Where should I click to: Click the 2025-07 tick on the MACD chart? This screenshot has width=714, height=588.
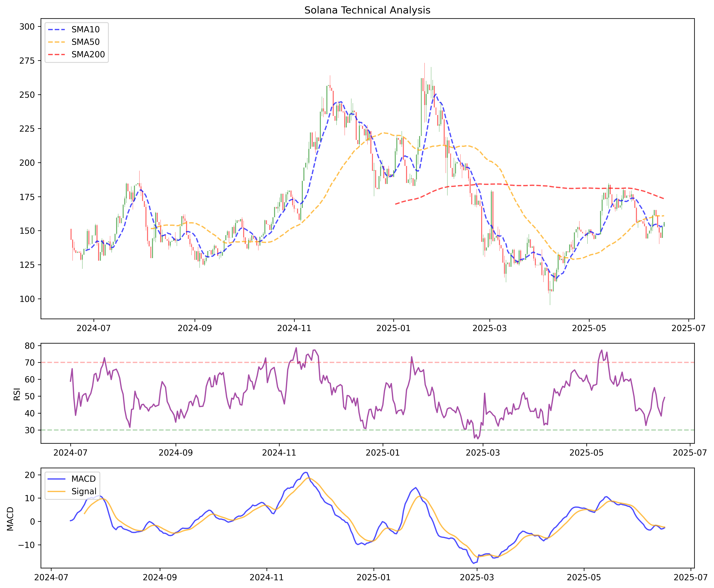(x=691, y=577)
